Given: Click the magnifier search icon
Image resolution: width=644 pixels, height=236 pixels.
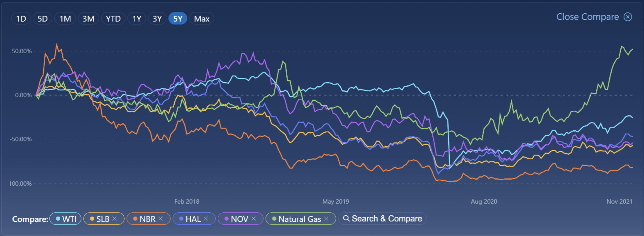Looking at the screenshot, I should 346,218.
